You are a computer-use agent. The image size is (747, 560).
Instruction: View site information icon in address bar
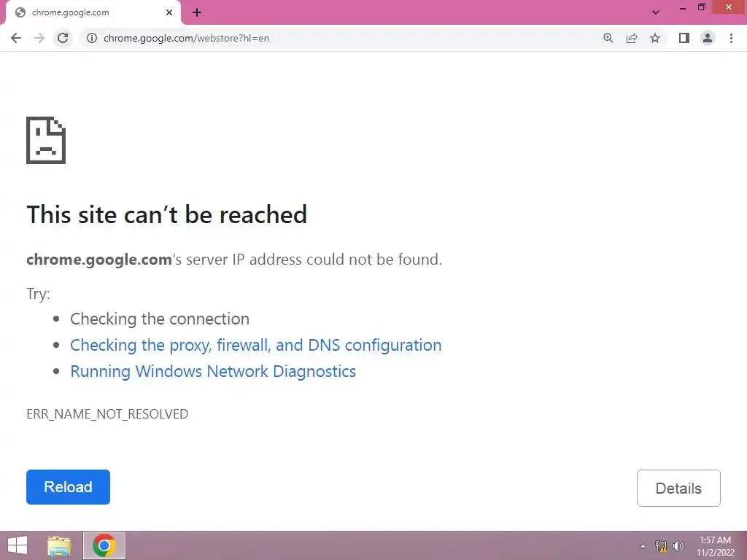click(92, 38)
